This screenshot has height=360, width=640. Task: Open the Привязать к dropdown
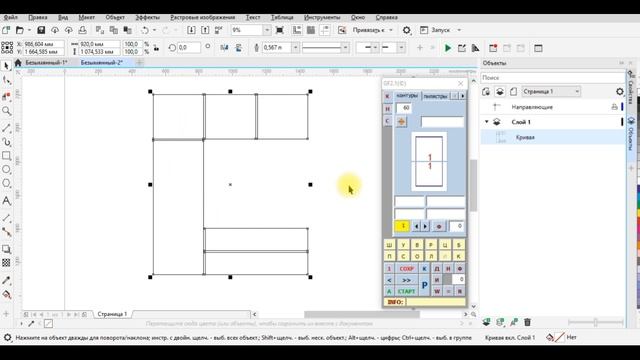point(390,30)
